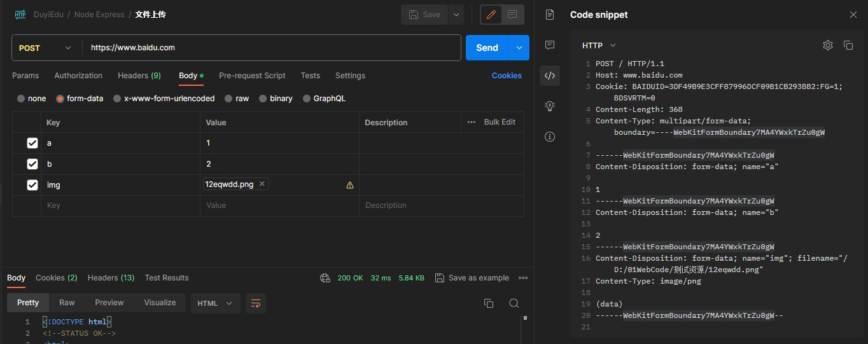Click the network globe icon in response

click(325, 278)
